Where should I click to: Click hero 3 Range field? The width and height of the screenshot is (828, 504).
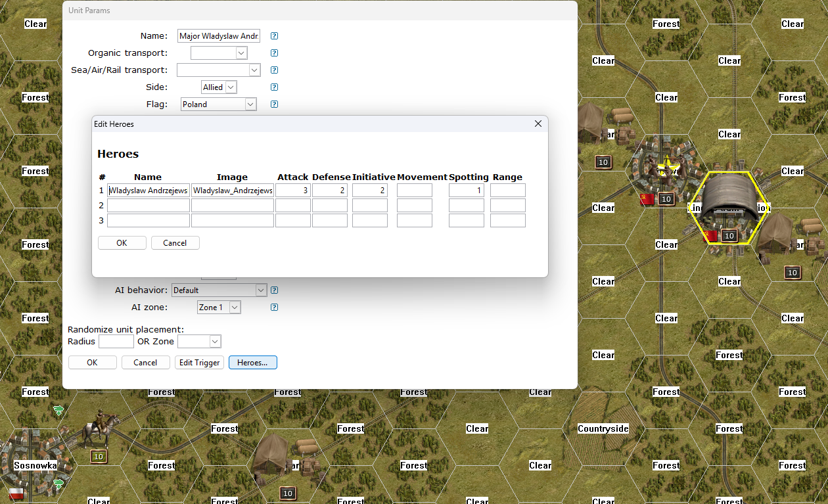click(508, 221)
